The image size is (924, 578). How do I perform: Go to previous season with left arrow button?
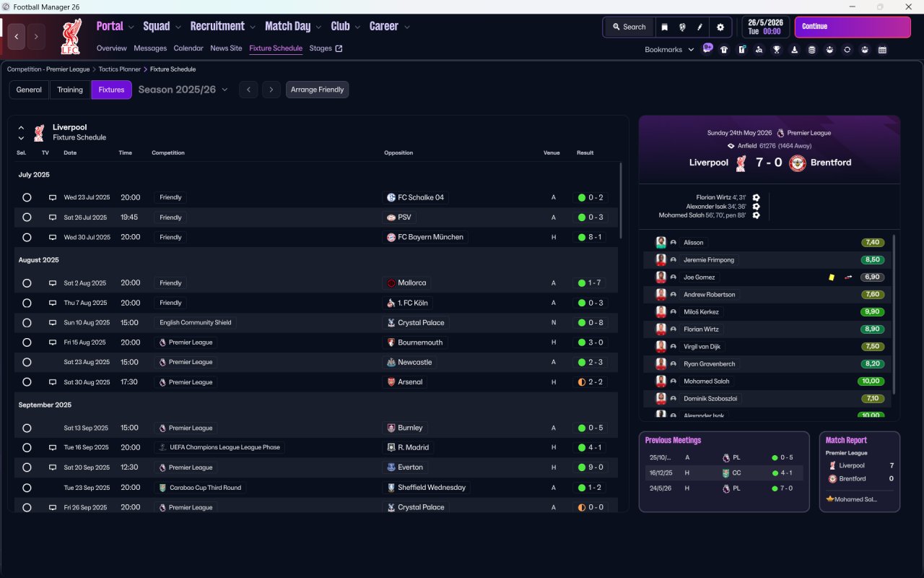click(x=248, y=90)
